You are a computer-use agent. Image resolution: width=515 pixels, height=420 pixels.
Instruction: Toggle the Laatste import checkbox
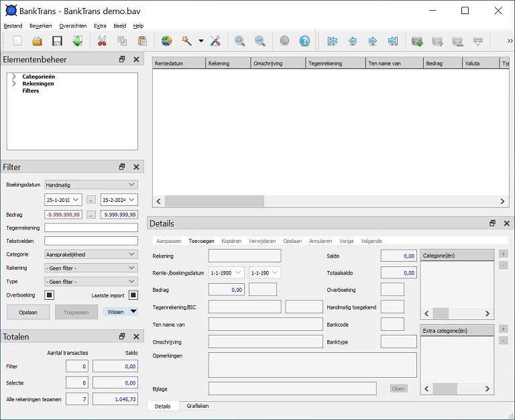[133, 295]
